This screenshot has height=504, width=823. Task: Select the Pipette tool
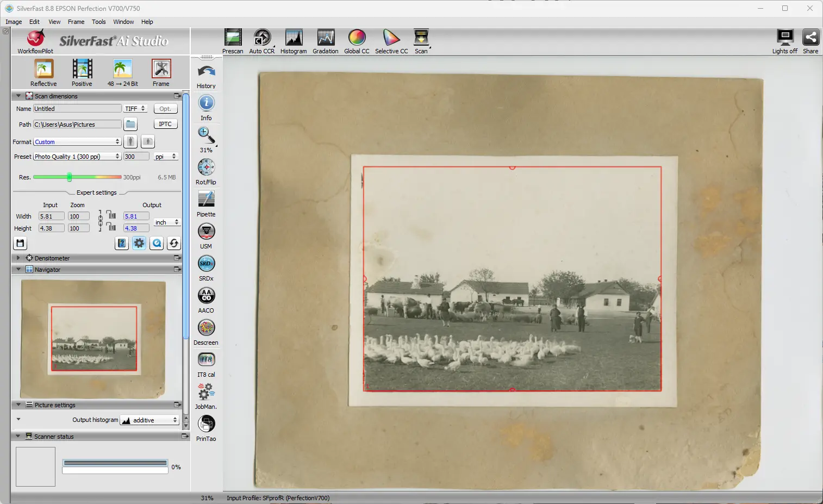(x=206, y=199)
